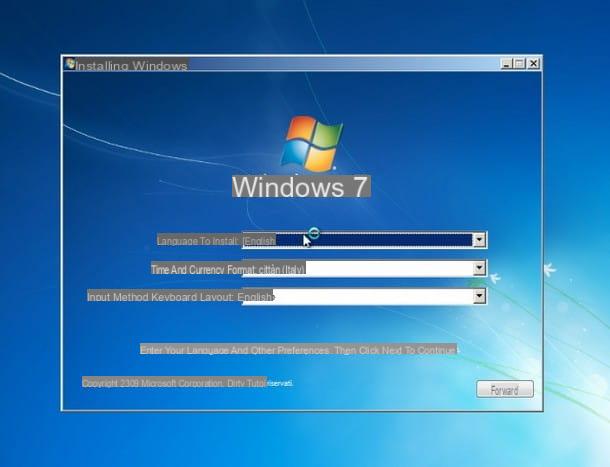Click the Installing Windows title bar icon
The height and width of the screenshot is (467, 610).
click(x=70, y=63)
